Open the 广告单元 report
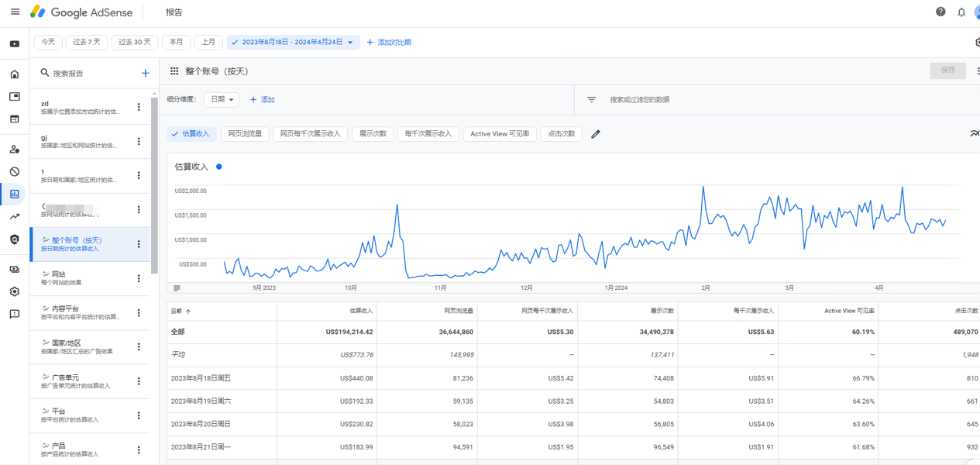 [x=90, y=381]
